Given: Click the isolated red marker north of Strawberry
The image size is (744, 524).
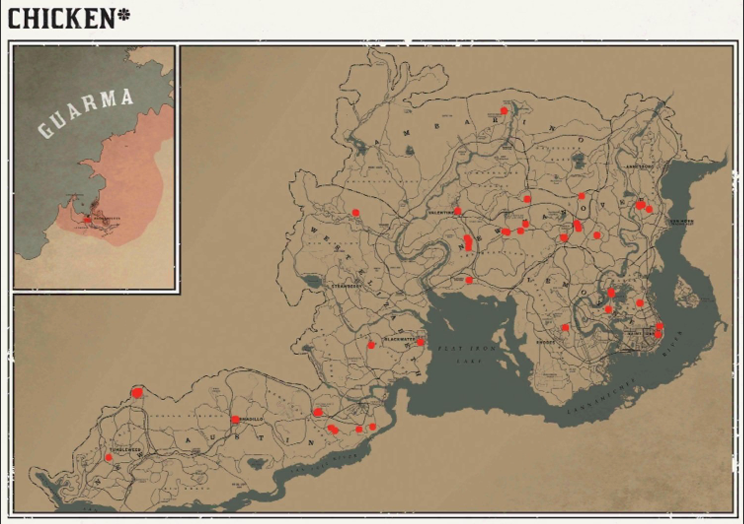Looking at the screenshot, I should [355, 212].
